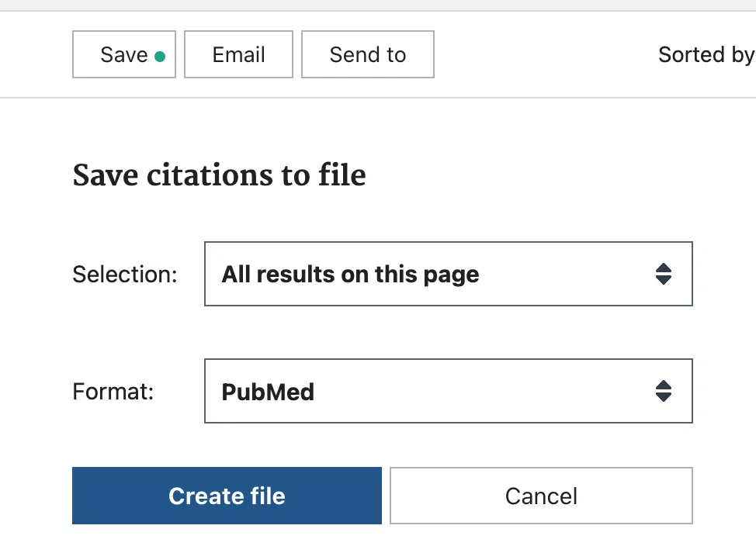Click the 'Save citations to file' heading
Viewport: 756px width, 560px height.
pyautogui.click(x=219, y=175)
